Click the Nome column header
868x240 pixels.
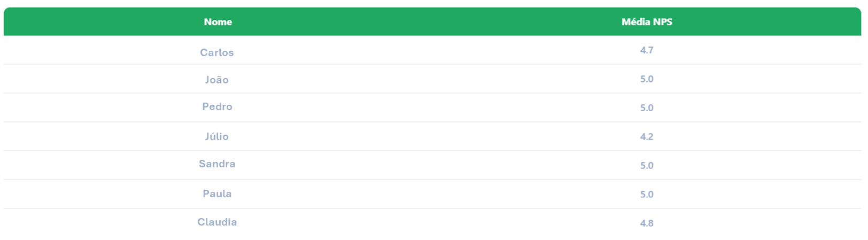coord(218,22)
